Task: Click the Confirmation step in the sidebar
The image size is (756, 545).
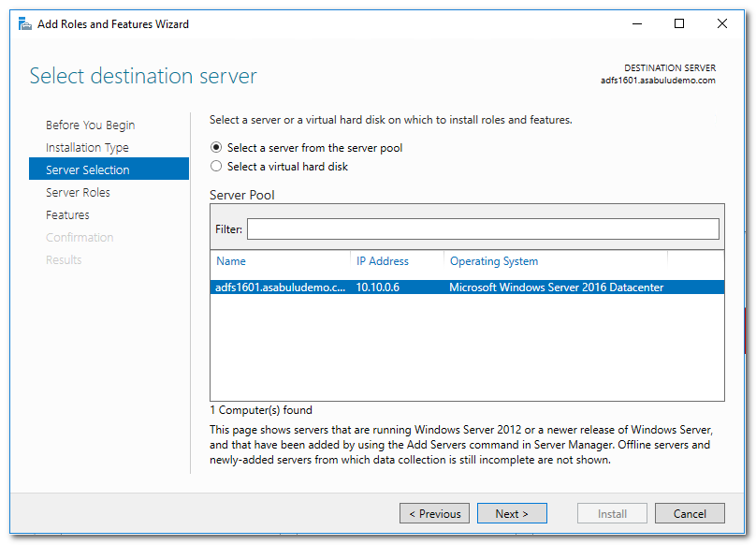Action: (80, 237)
